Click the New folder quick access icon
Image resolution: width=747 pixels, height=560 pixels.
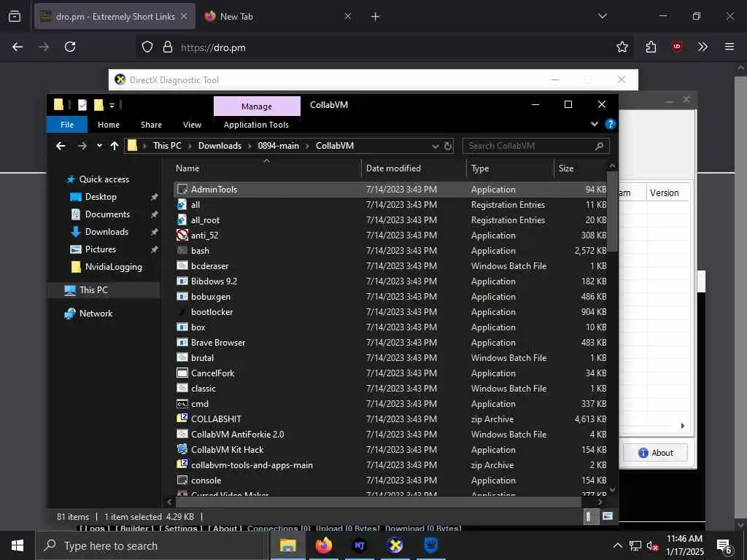point(98,105)
